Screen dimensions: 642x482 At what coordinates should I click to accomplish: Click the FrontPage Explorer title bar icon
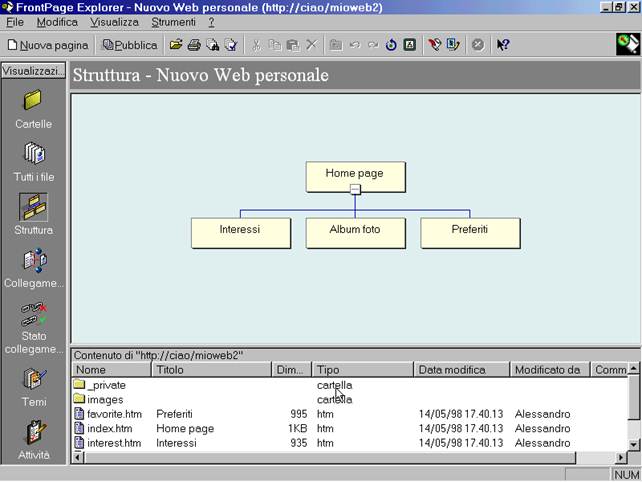(x=7, y=7)
